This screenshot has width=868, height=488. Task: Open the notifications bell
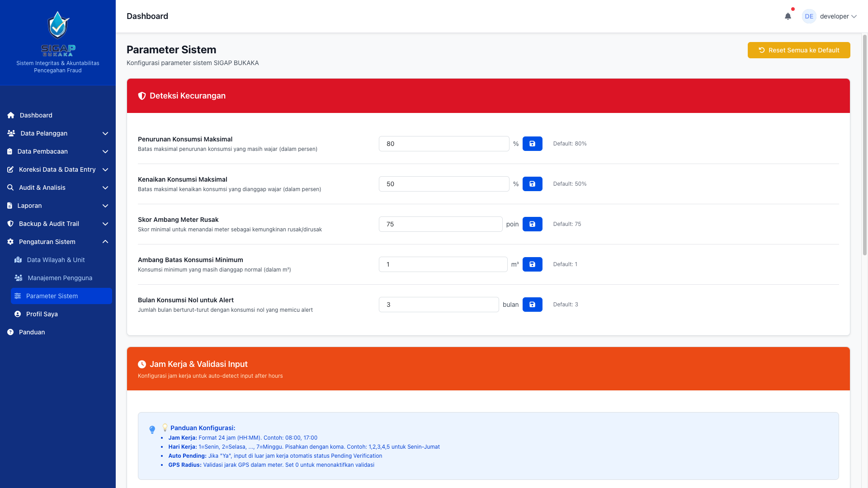coord(788,16)
